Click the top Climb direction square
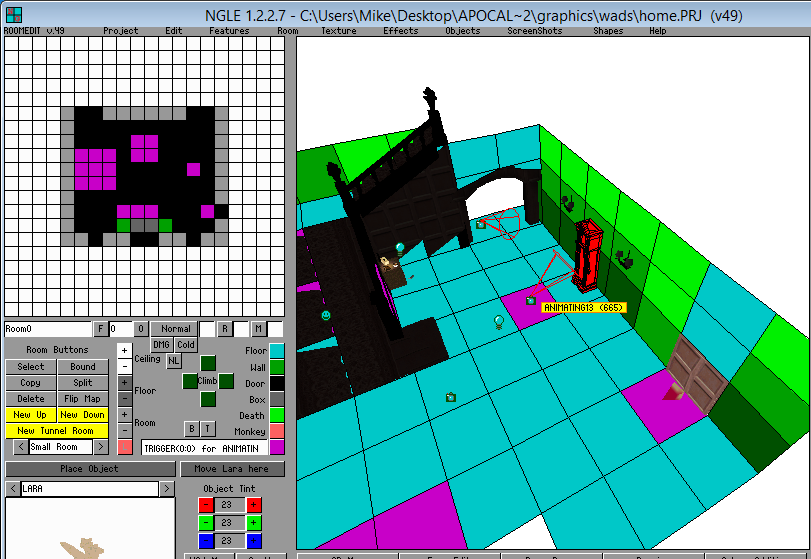This screenshot has width=811, height=559. [208, 363]
